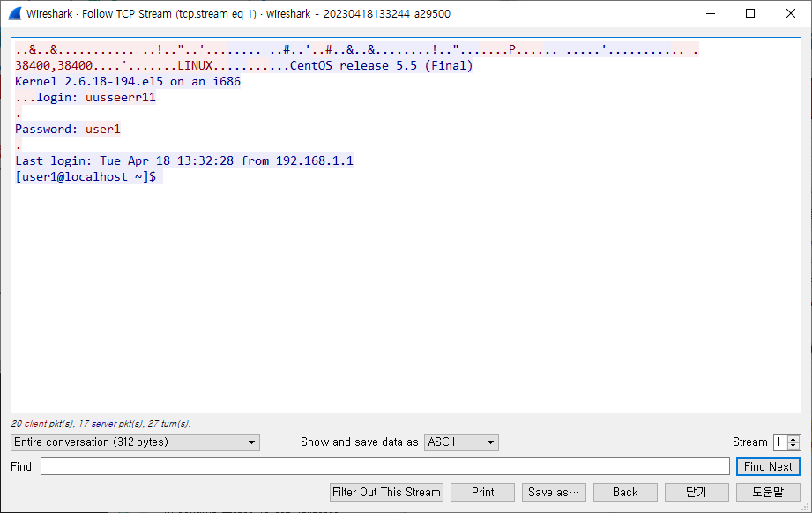The image size is (812, 513).
Task: Click the login 'uusseerr11' text
Action: pos(121,97)
